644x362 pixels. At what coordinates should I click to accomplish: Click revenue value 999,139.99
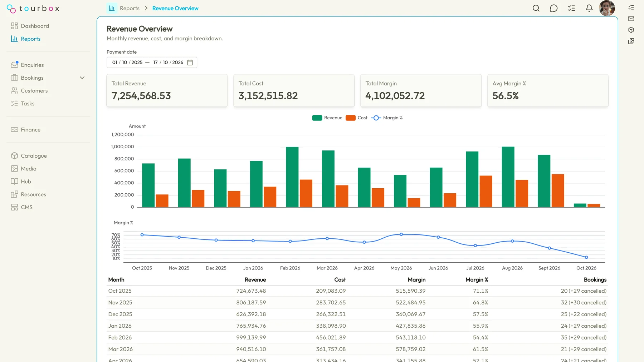251,338
